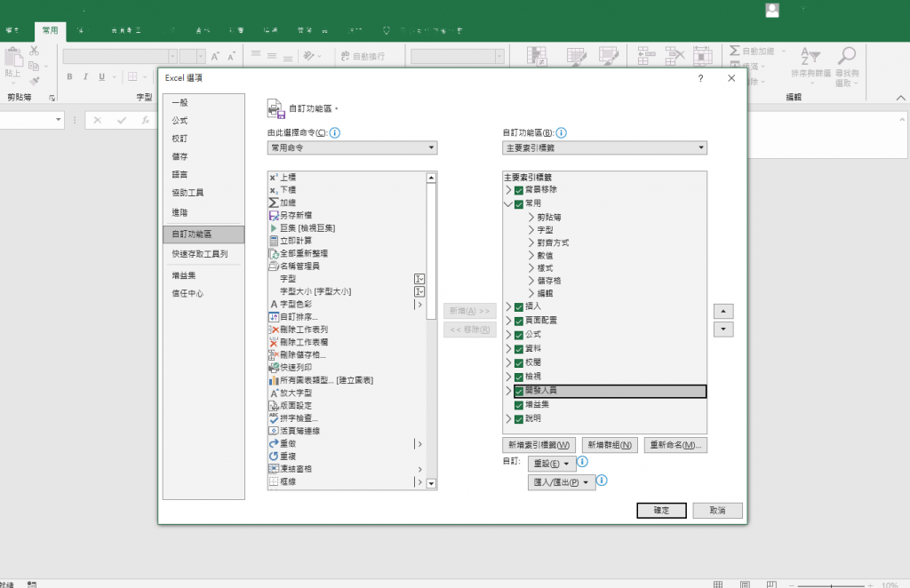Click info icon next to 重設 button
This screenshot has height=588, width=910.
pos(583,462)
